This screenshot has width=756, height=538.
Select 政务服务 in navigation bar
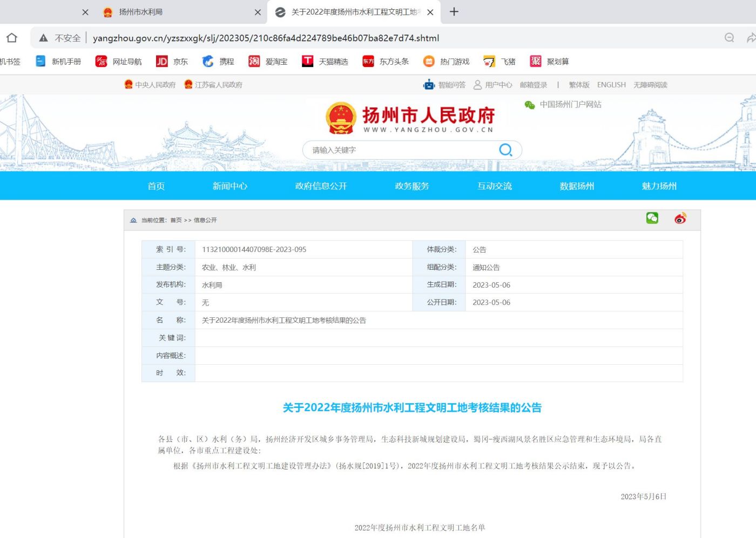tap(412, 186)
